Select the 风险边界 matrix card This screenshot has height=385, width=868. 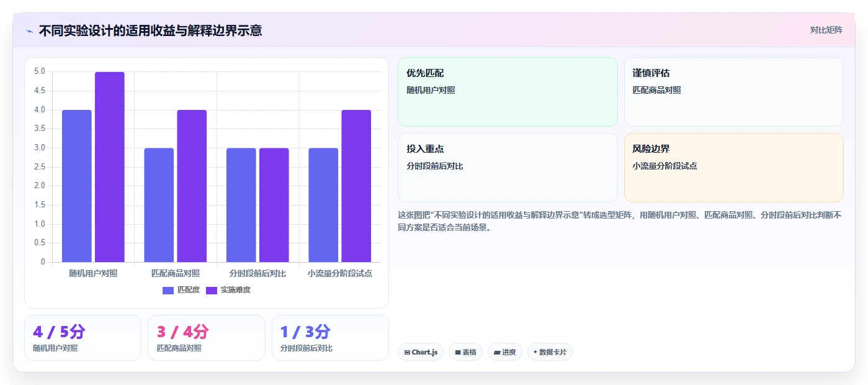tap(733, 168)
